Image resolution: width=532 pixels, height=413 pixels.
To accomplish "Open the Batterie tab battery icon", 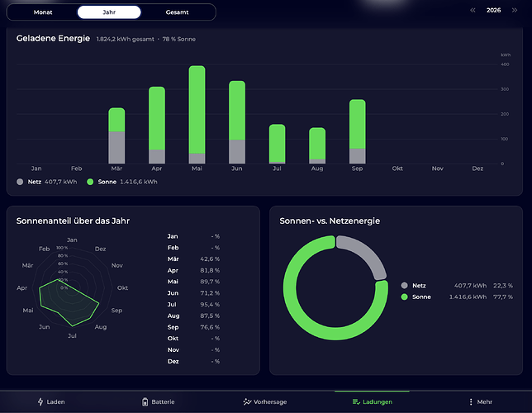I will coord(145,401).
